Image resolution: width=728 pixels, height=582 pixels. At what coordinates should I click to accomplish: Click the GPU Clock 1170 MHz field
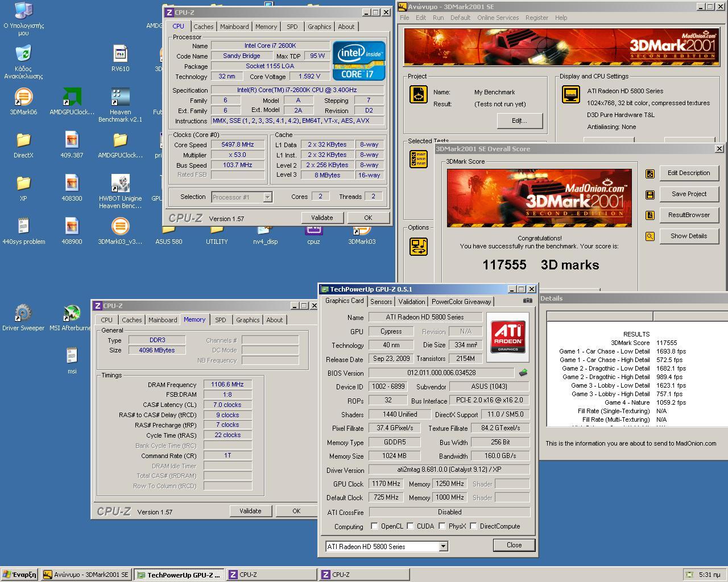pos(386,484)
